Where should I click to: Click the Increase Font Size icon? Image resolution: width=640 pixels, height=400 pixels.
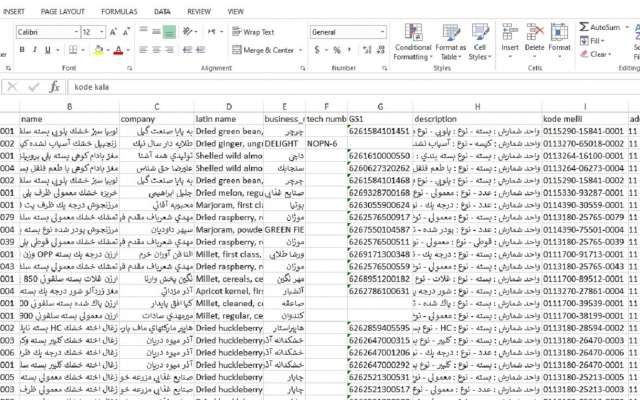[113, 32]
